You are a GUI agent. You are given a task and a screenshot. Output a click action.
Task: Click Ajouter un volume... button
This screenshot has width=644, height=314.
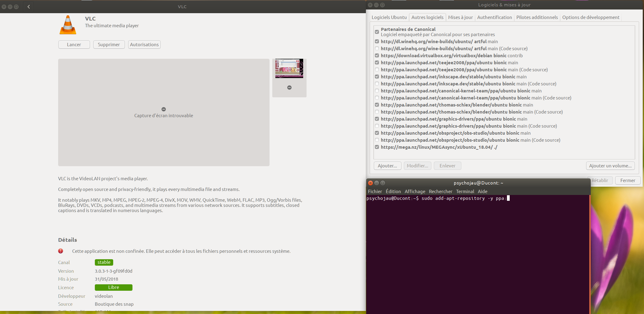tap(610, 166)
